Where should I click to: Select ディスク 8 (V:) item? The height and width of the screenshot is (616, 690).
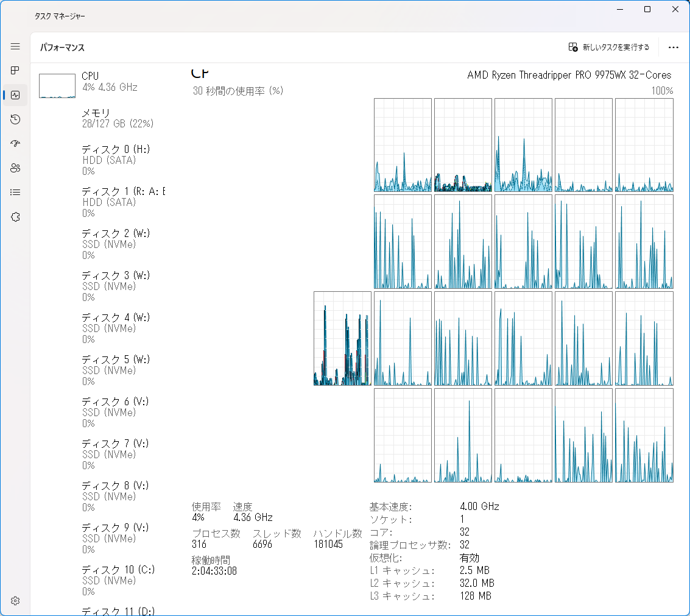point(101,497)
